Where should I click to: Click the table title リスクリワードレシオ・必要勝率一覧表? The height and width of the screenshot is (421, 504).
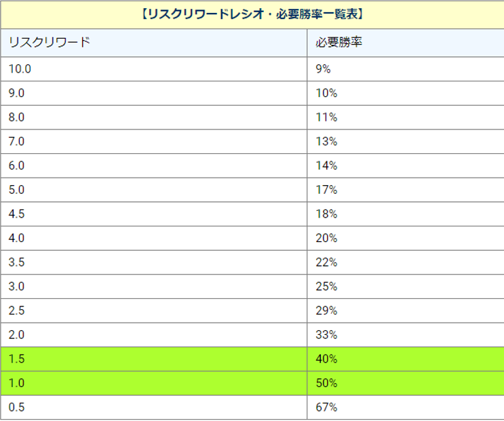(252, 14)
